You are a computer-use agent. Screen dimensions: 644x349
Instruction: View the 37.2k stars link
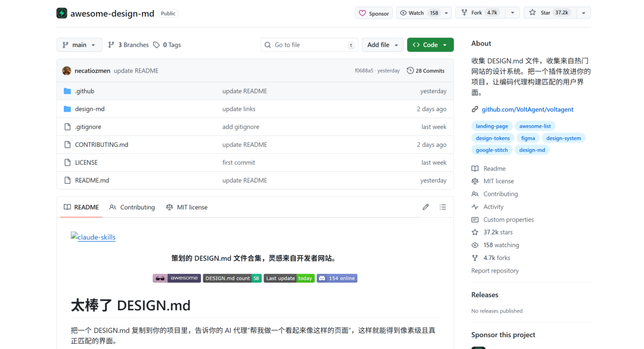492,232
